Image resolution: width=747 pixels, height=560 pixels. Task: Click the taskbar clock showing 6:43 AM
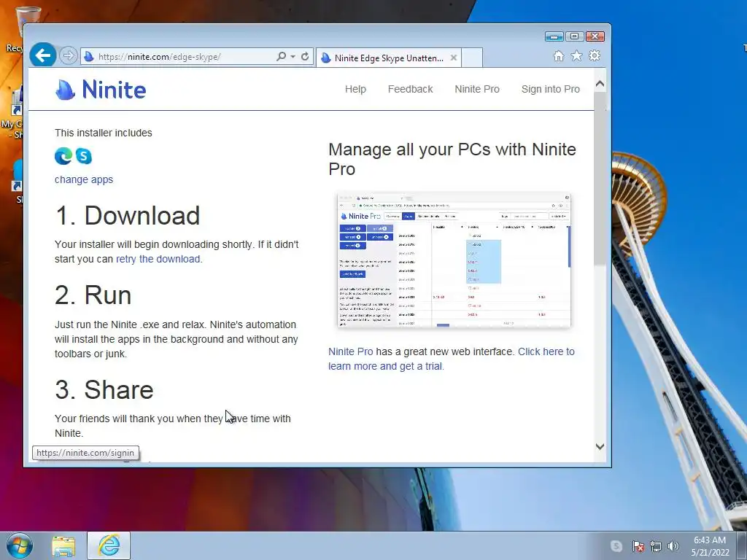(710, 546)
